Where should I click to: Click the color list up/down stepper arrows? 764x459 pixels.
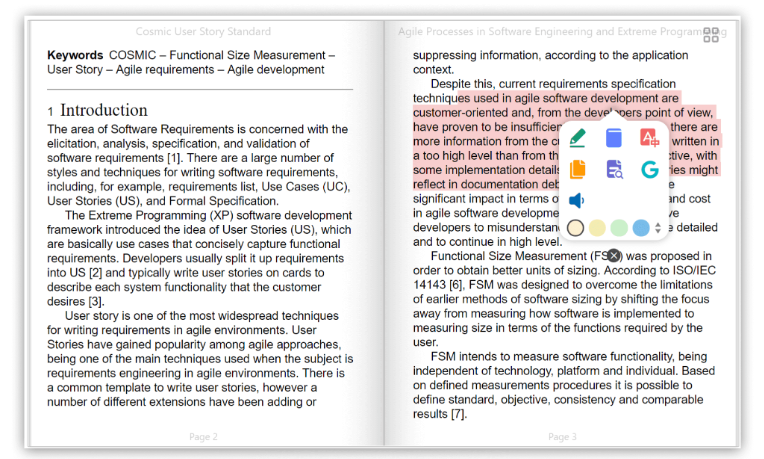(x=657, y=228)
